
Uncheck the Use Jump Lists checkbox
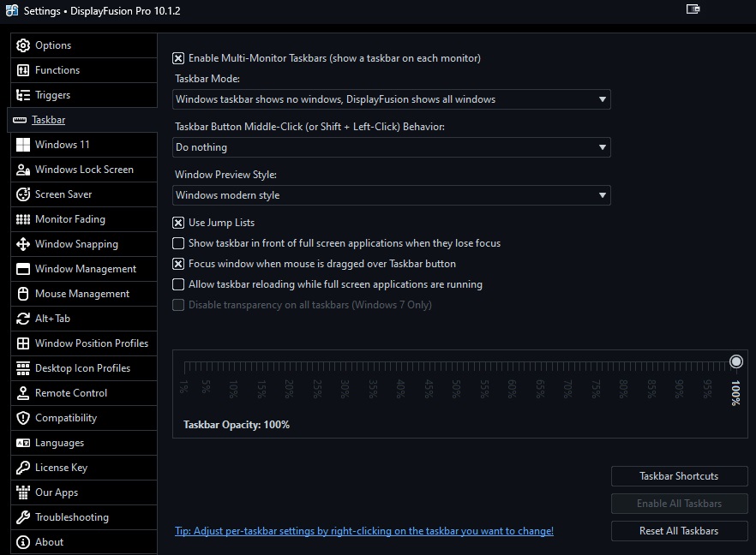coord(178,223)
